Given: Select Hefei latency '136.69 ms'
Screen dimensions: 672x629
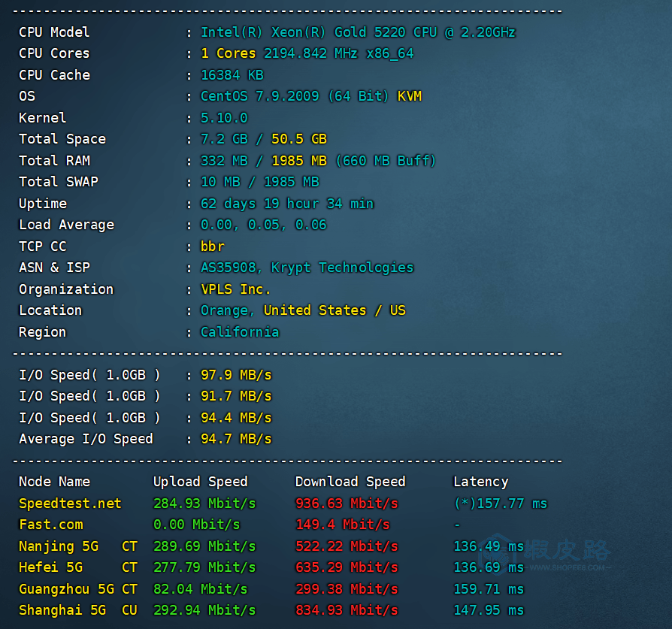Looking at the screenshot, I should pos(489,567).
